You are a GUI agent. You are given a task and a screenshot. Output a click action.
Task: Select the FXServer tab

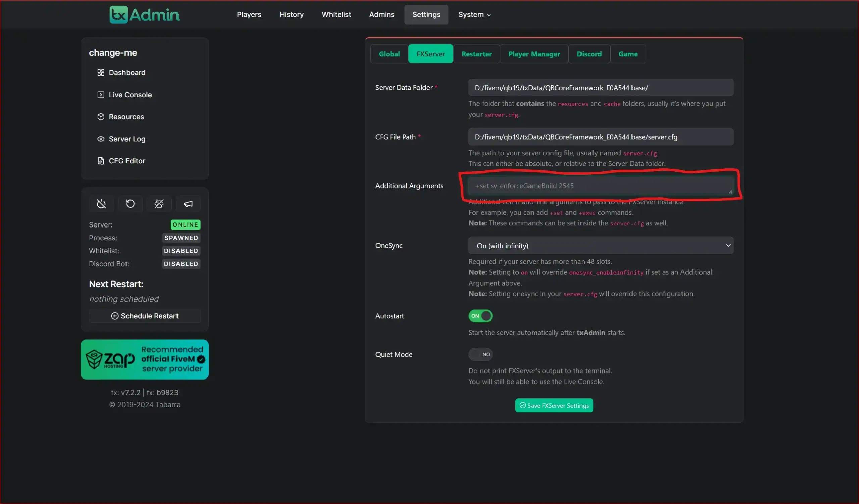click(431, 54)
